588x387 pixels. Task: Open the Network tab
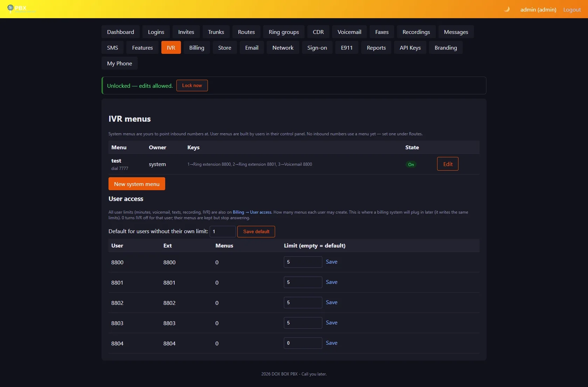(x=283, y=48)
